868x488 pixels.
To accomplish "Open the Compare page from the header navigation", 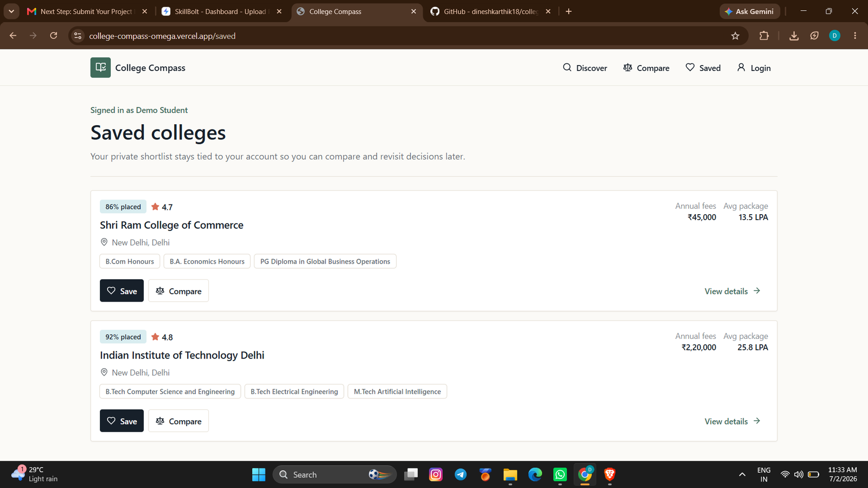I will coord(646,68).
